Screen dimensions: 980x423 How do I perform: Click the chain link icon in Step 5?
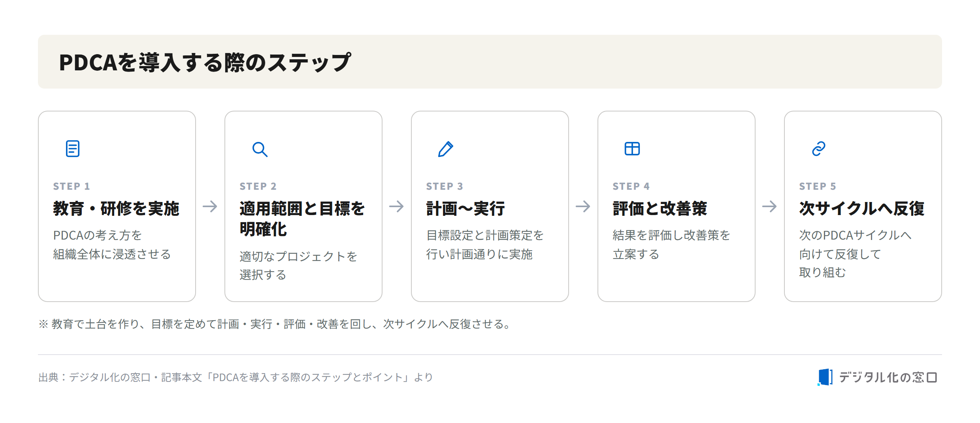coord(818,149)
